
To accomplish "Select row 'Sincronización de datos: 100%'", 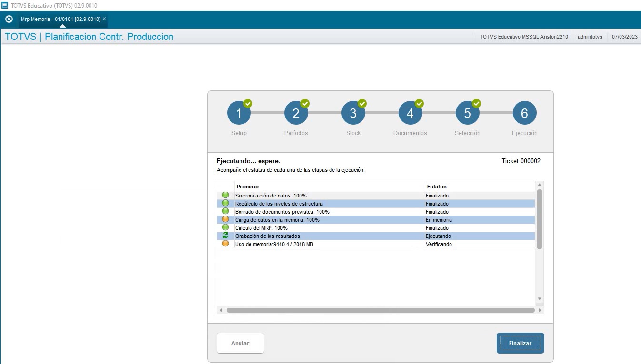I will coord(376,196).
